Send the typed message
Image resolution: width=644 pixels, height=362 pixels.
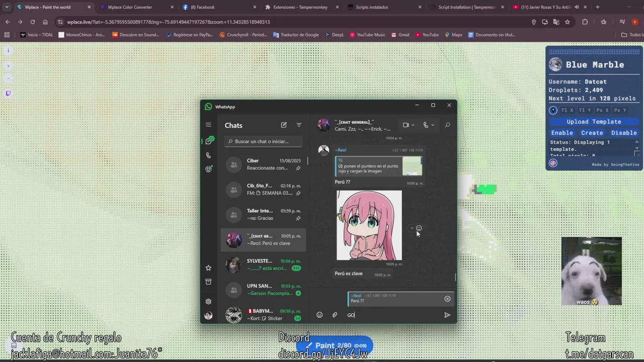coord(447,315)
